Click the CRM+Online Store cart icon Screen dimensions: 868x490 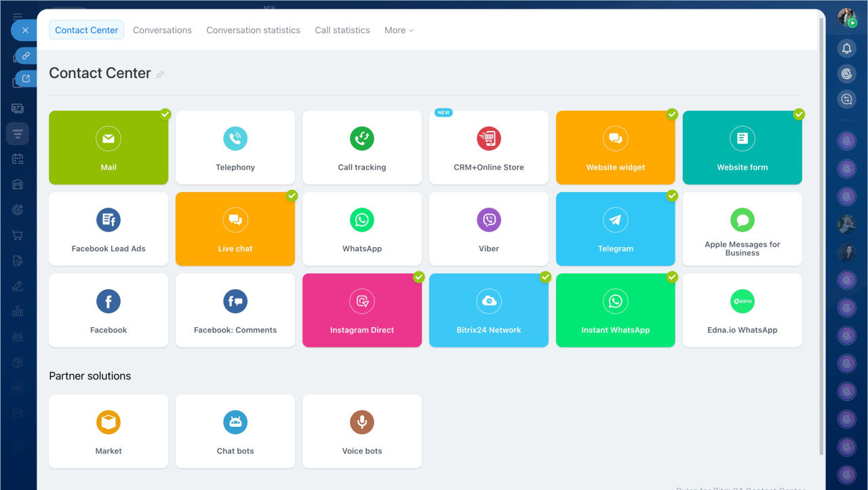[x=489, y=138]
